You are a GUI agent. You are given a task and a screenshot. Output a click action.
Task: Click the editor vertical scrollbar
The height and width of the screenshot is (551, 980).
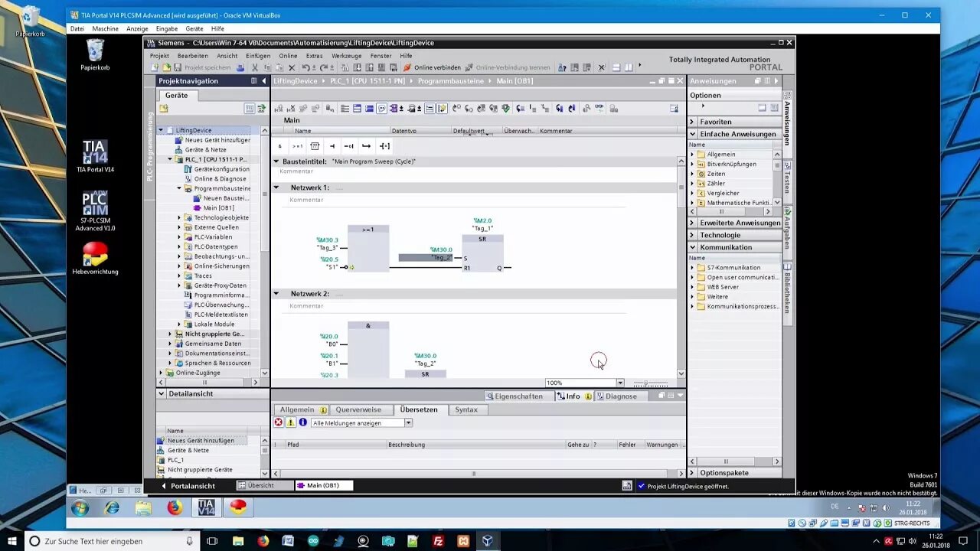681,267
